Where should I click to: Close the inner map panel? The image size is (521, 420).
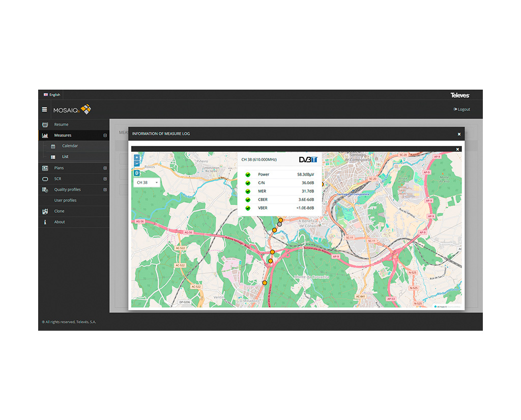[x=457, y=149]
